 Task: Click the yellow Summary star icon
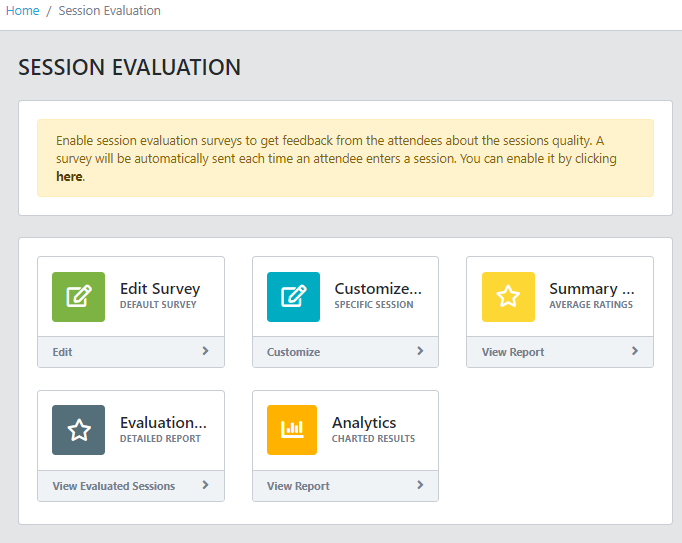(508, 297)
